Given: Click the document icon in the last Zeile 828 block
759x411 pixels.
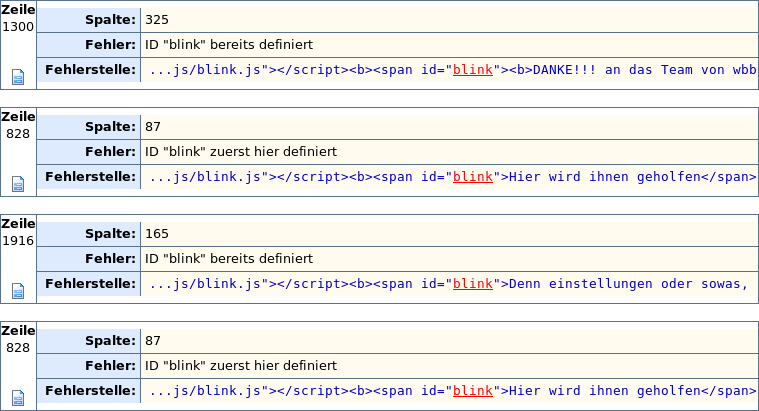Looking at the screenshot, I should click(x=18, y=397).
